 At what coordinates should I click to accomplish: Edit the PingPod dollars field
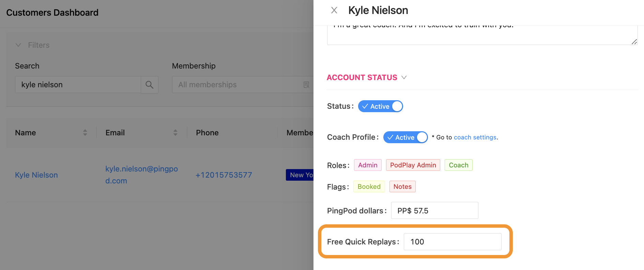pos(434,211)
